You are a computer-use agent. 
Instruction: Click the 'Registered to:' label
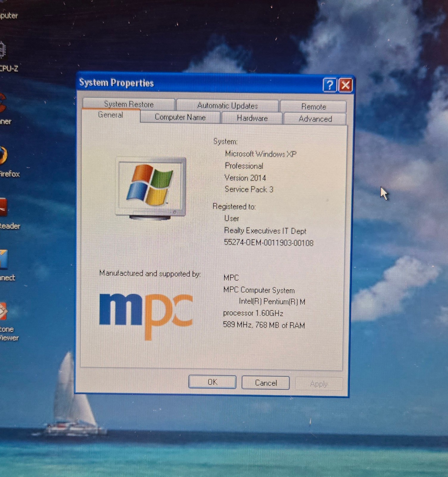point(234,206)
